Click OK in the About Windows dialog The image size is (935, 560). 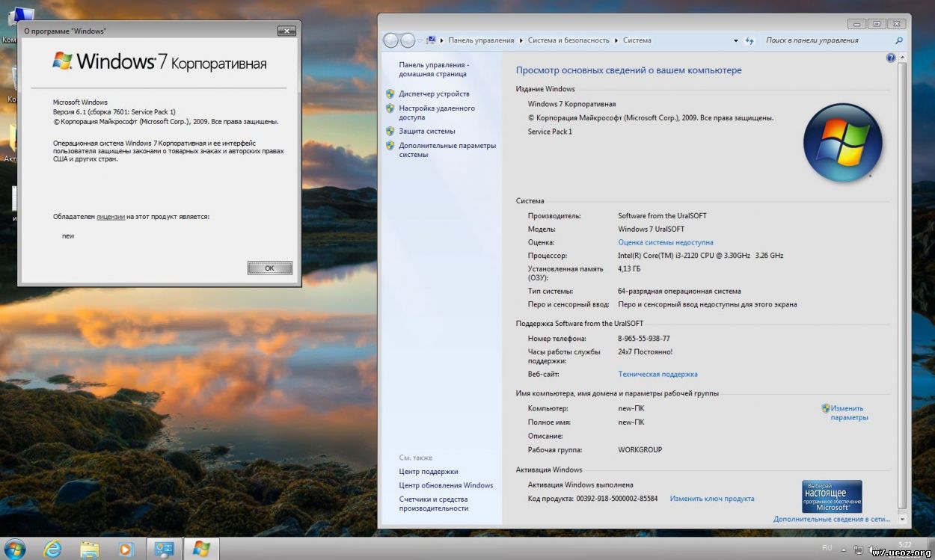pos(269,268)
